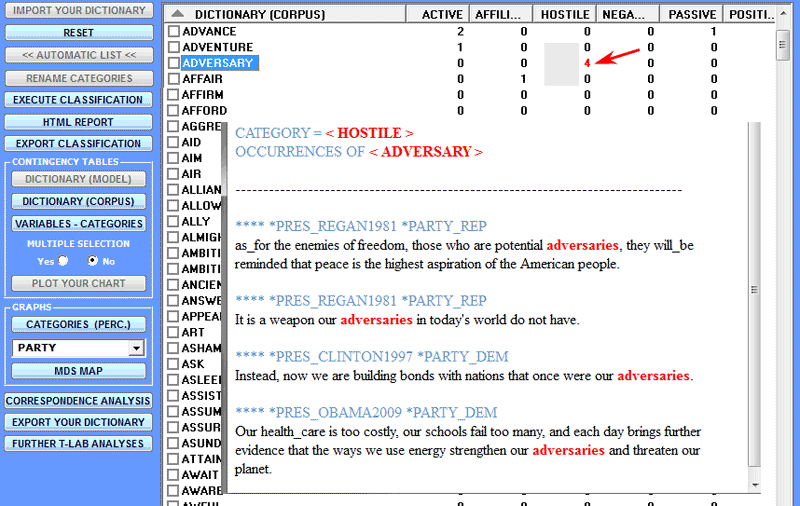Viewport: 800px width, 506px height.
Task: Click the PRES_OBAMA2009 context header
Action: pos(366,412)
